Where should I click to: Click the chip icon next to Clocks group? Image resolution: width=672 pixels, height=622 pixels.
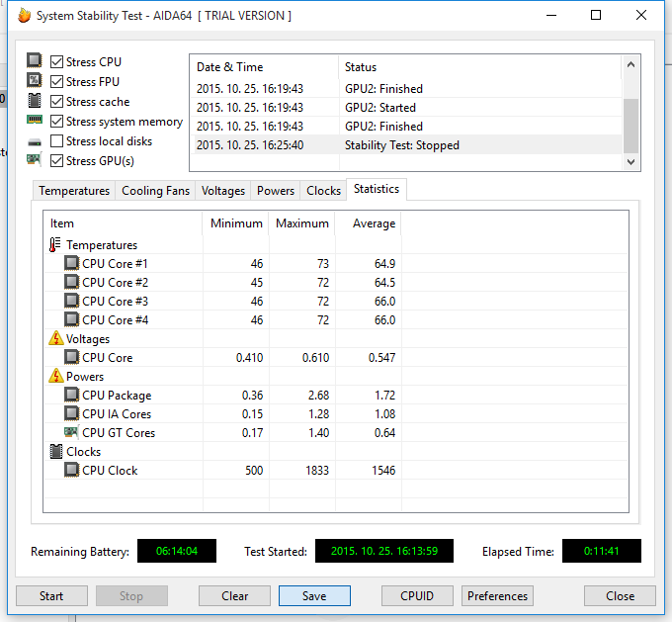[55, 451]
